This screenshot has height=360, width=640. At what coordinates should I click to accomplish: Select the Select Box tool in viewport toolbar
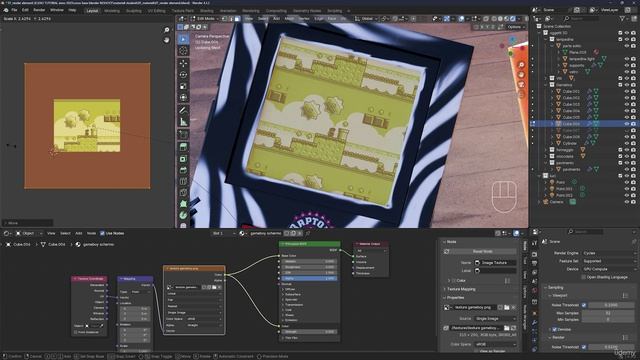pos(183,39)
